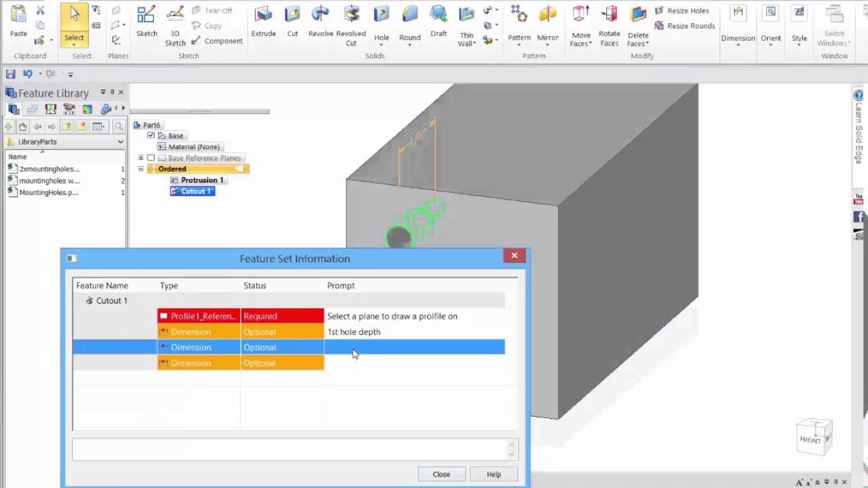Image resolution: width=868 pixels, height=488 pixels.
Task: Open the Round tool dropdown
Action: coord(410,45)
